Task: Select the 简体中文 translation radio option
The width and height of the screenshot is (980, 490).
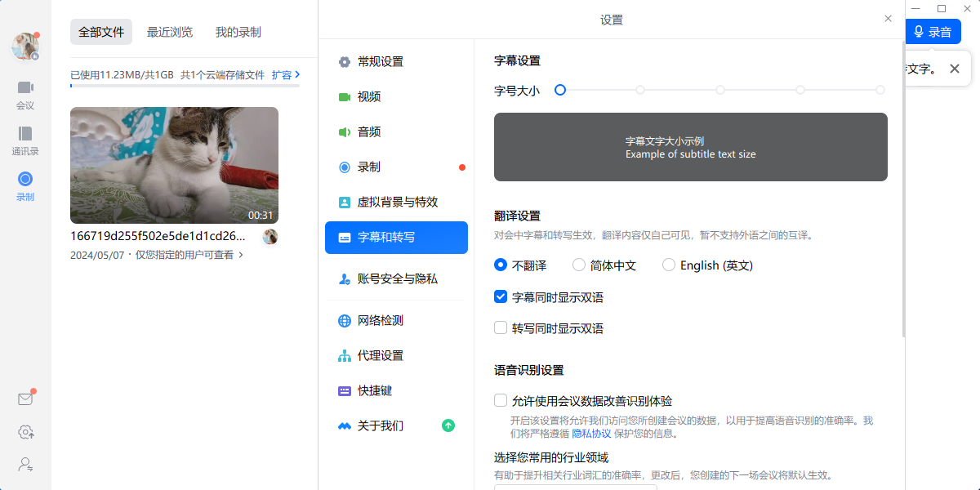Action: click(x=579, y=265)
